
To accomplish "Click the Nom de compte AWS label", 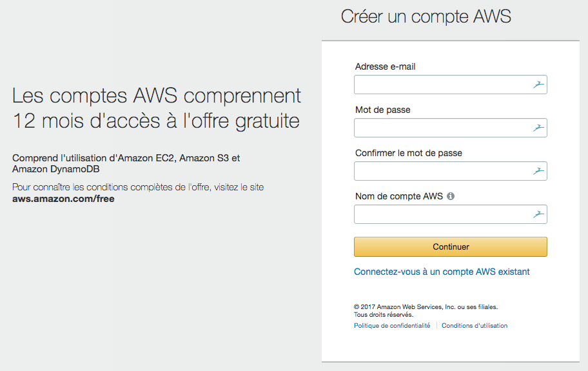I will [x=399, y=196].
